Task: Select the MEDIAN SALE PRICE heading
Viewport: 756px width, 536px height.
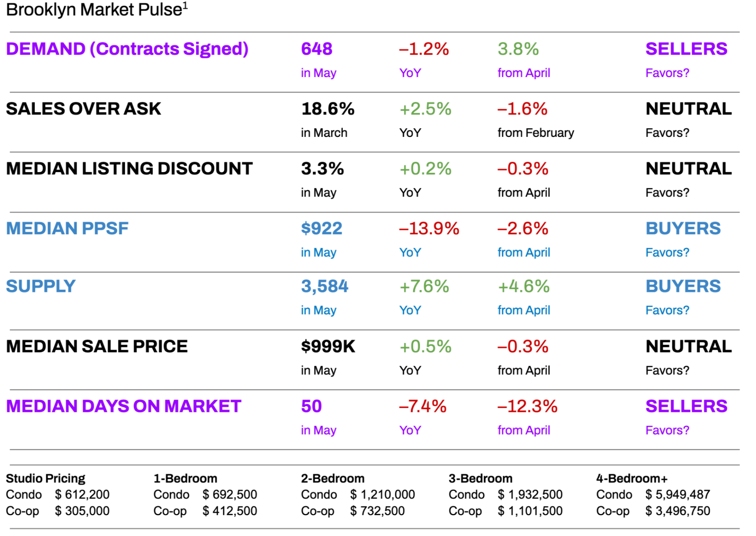Action: tap(97, 346)
